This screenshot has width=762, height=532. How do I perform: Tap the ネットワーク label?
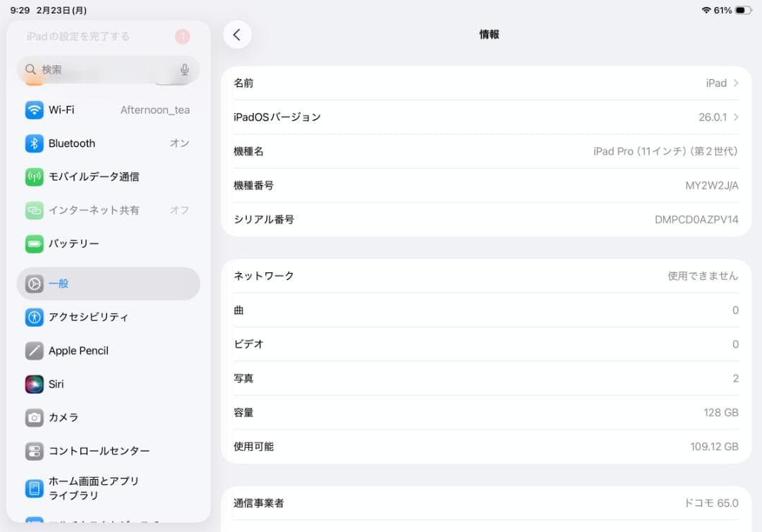pos(264,276)
